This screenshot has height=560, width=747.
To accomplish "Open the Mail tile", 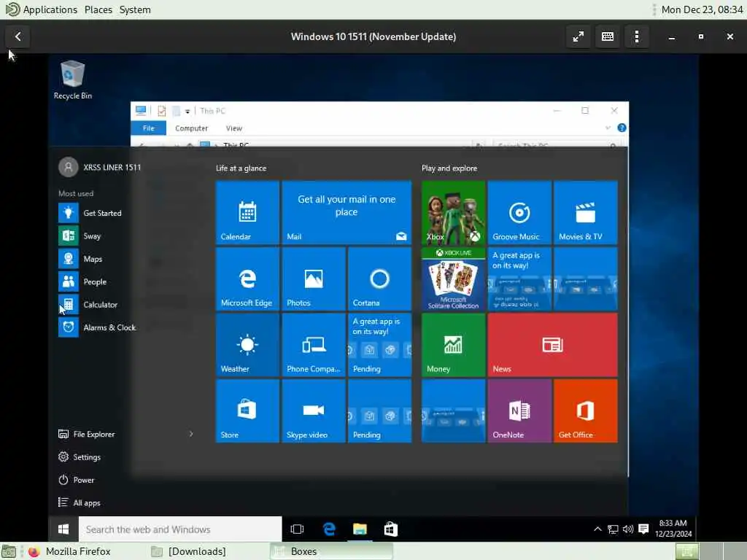I will (x=347, y=212).
